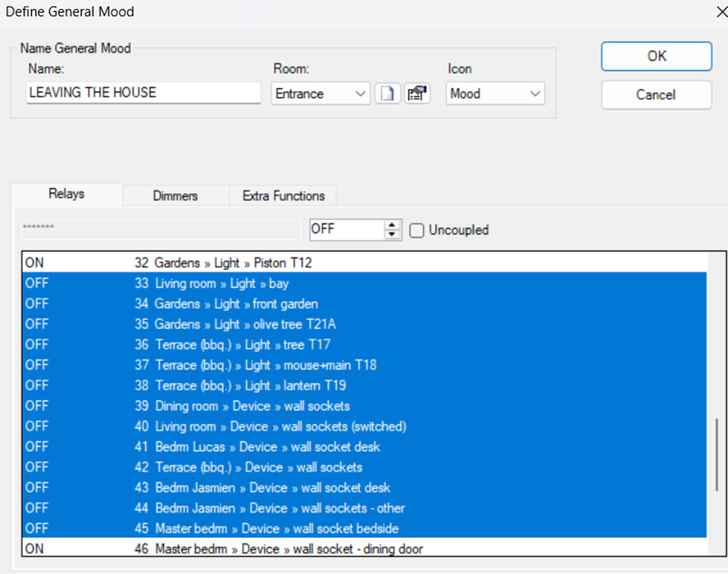
Task: Click the down arrow on the OFF state spinner
Action: [x=392, y=235]
